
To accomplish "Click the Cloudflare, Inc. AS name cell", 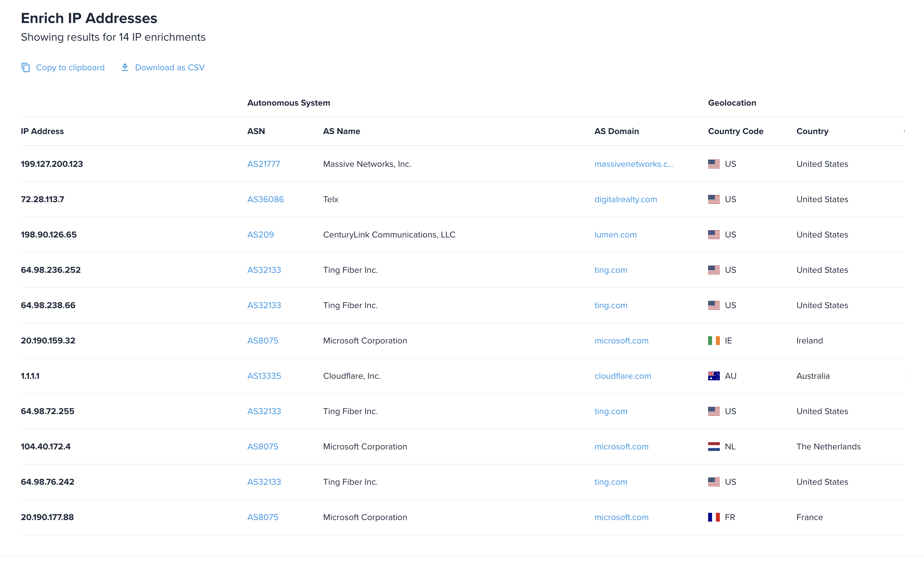I will [352, 376].
